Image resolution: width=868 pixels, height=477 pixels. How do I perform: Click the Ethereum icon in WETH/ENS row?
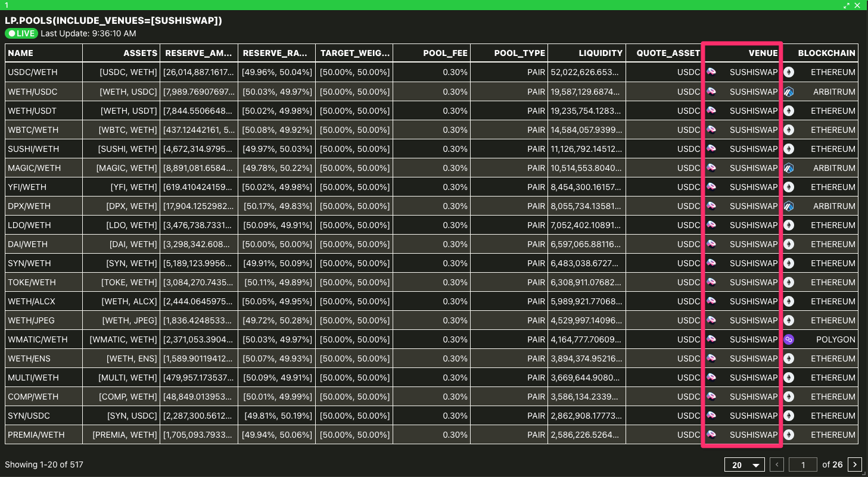[x=789, y=358]
